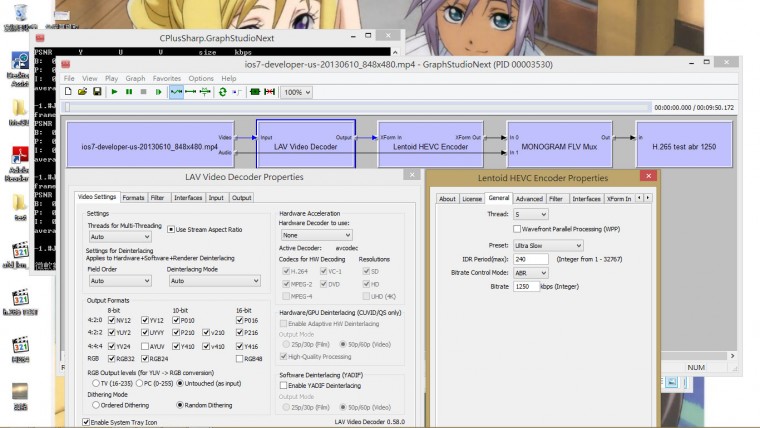The image size is (760, 428).
Task: Click the Save graph floppy disk icon
Action: coord(96,92)
